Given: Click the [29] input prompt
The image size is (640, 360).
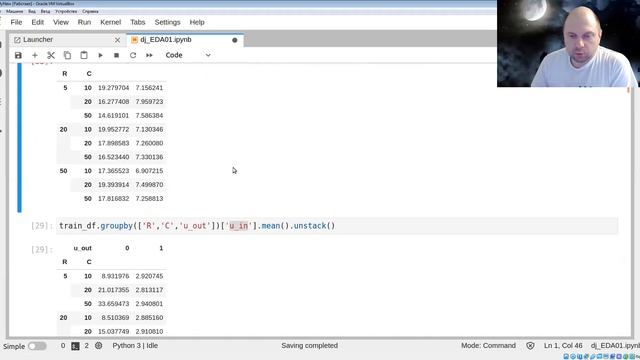Looking at the screenshot, I should (x=42, y=226).
